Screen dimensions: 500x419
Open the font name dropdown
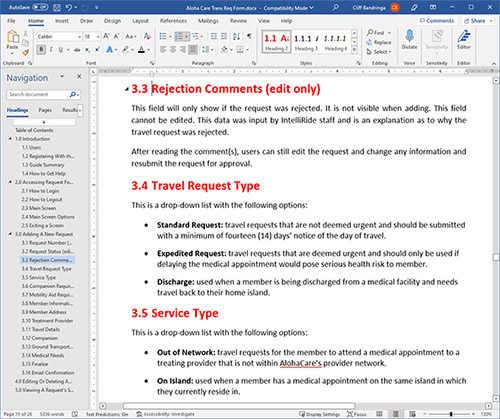tap(80, 36)
